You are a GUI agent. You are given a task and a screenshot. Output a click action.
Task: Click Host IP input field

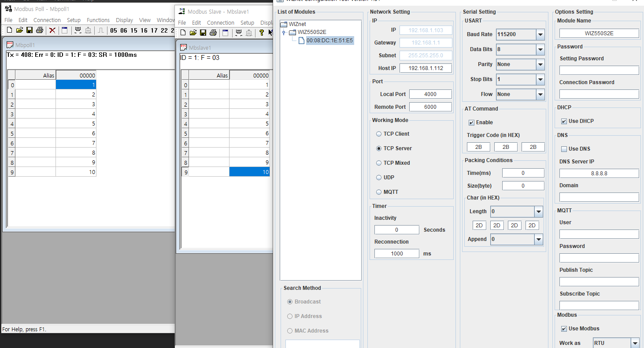coord(426,68)
